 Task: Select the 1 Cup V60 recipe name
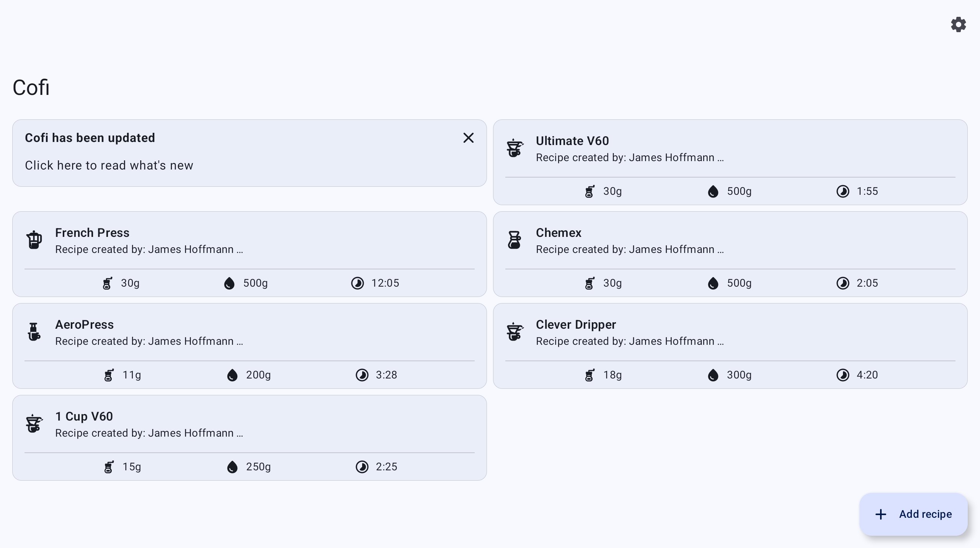[84, 416]
